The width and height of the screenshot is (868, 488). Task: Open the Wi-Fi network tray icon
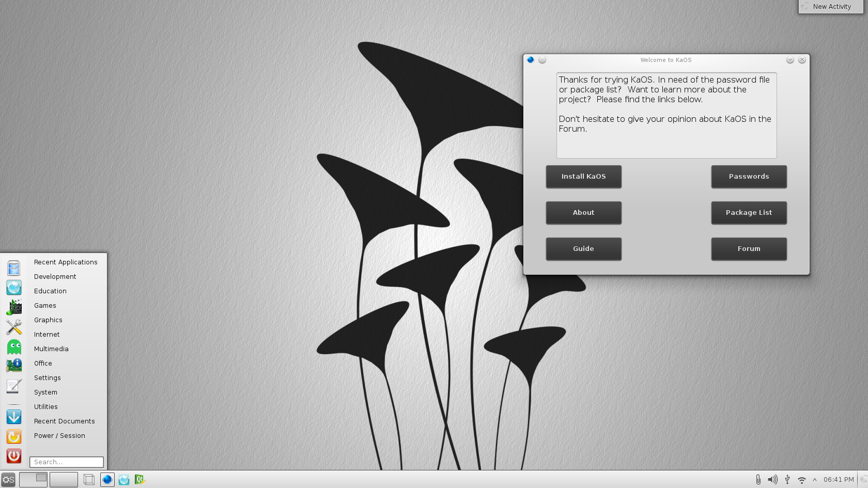[801, 480]
